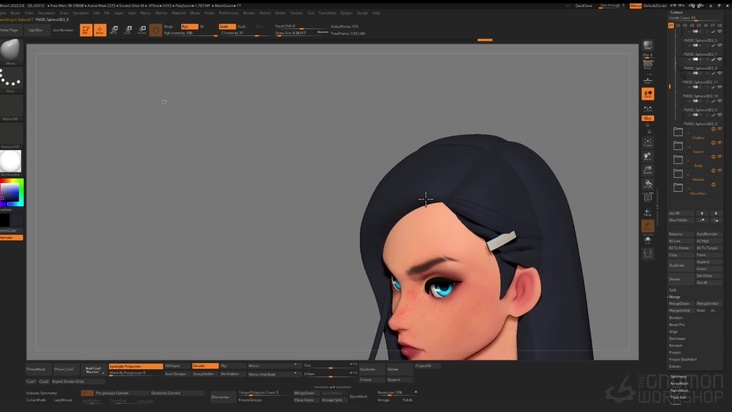Image resolution: width=732 pixels, height=412 pixels.
Task: Click the Rotate view icon in right shelf
Action: coord(648,184)
